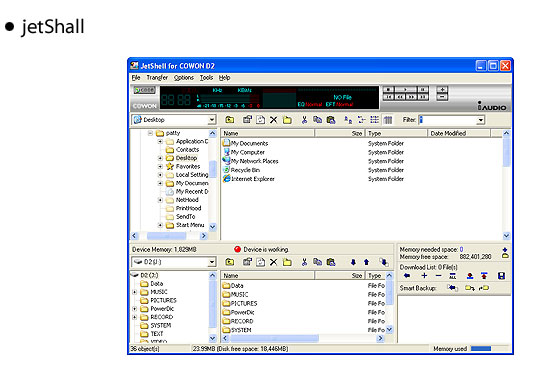Select the PICTURES folder in the device file list
The height and width of the screenshot is (368, 560).
pyautogui.click(x=240, y=303)
